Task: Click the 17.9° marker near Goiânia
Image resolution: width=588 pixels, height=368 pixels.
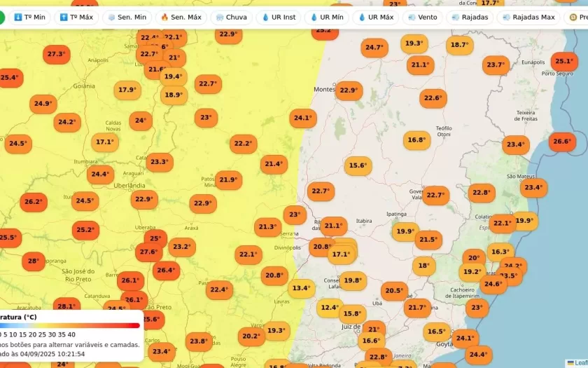Action: coord(127,90)
